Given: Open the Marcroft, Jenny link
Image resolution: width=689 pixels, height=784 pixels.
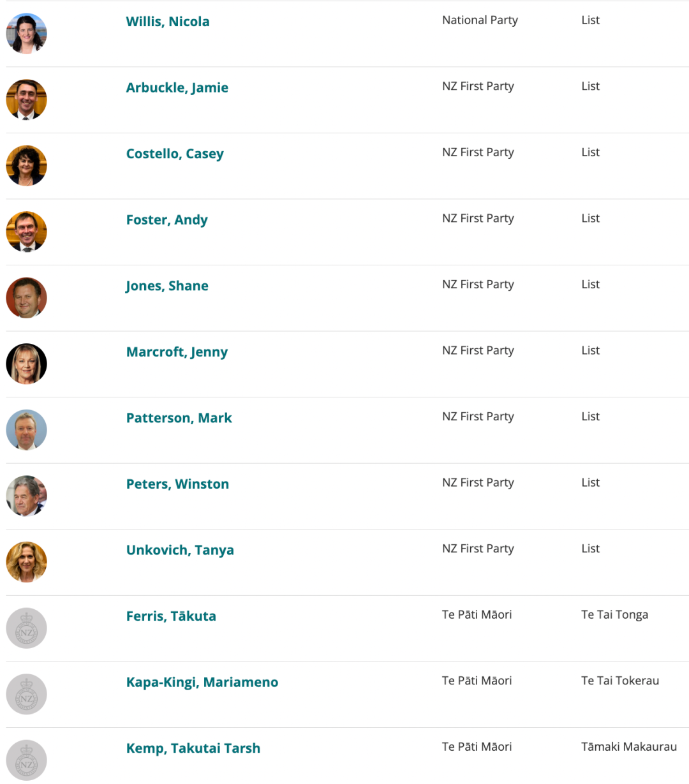Looking at the screenshot, I should click(177, 352).
